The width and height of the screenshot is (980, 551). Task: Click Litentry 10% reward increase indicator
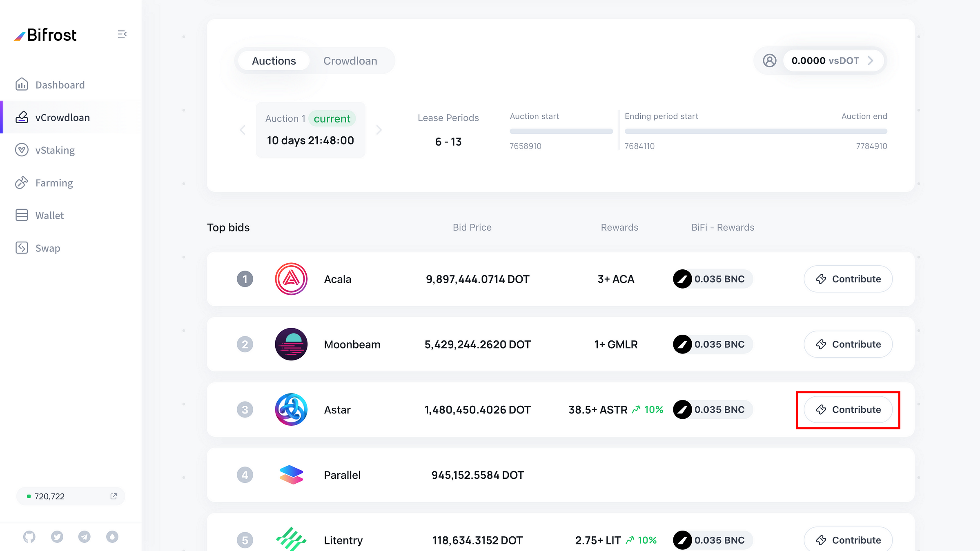point(641,540)
